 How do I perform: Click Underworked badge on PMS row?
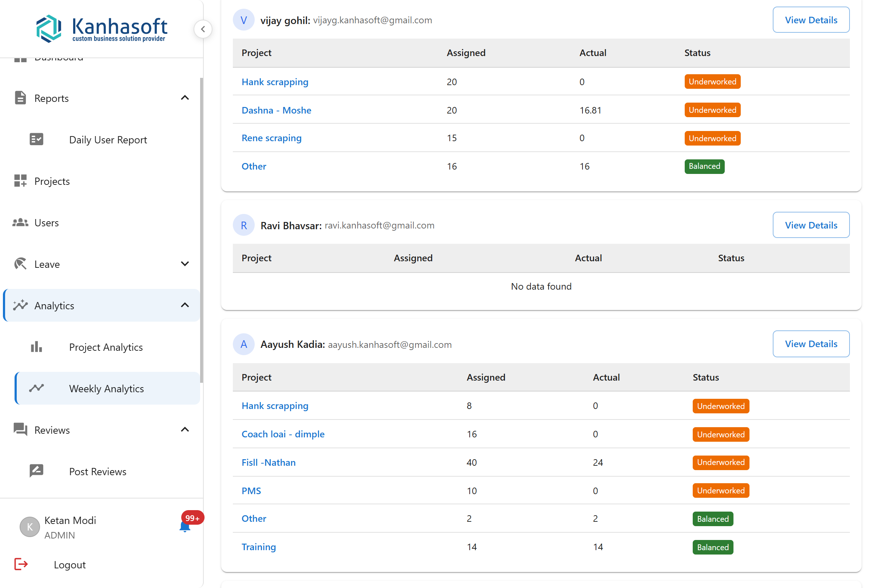pos(720,490)
